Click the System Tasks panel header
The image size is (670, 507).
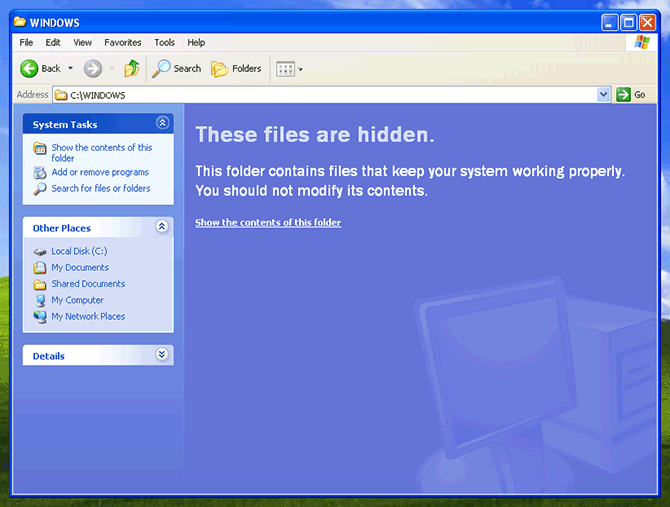[98, 124]
